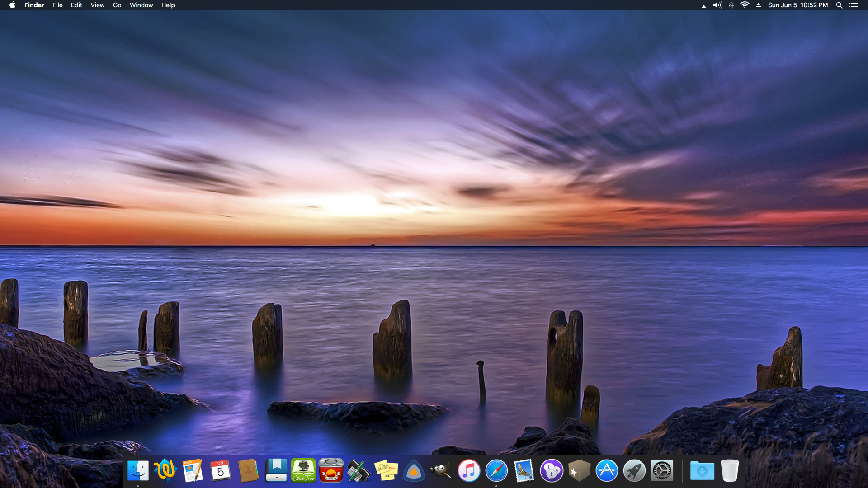The height and width of the screenshot is (488, 868).
Task: Open Mail stamp icon in Dock
Action: click(524, 471)
